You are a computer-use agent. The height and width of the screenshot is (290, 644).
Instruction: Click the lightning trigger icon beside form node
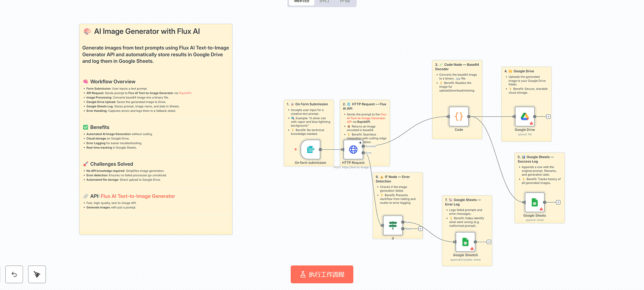(296, 149)
